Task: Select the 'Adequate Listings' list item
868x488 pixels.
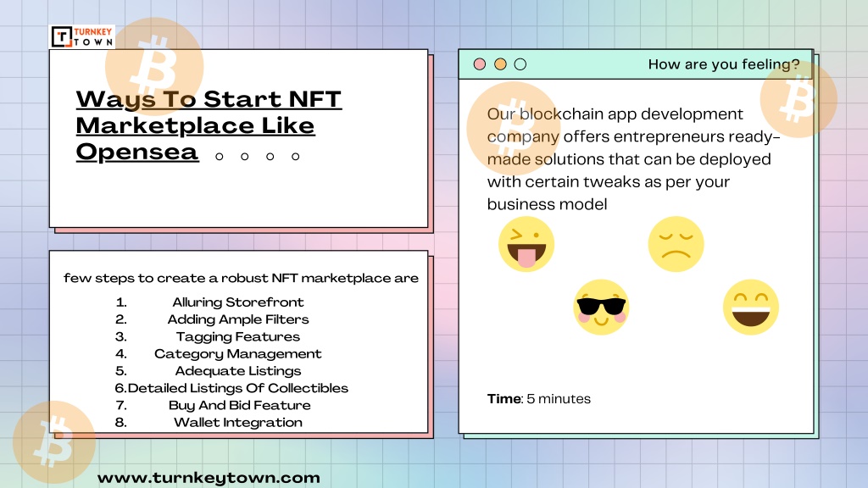Action: [x=238, y=371]
